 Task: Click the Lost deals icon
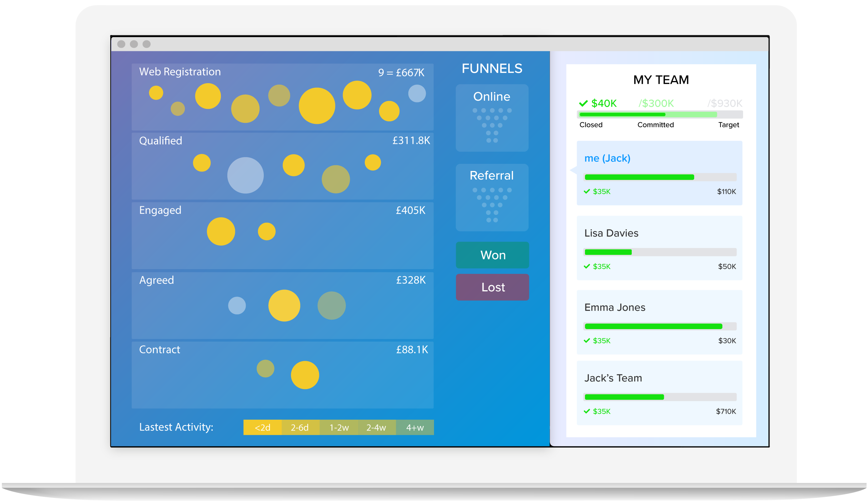(491, 286)
